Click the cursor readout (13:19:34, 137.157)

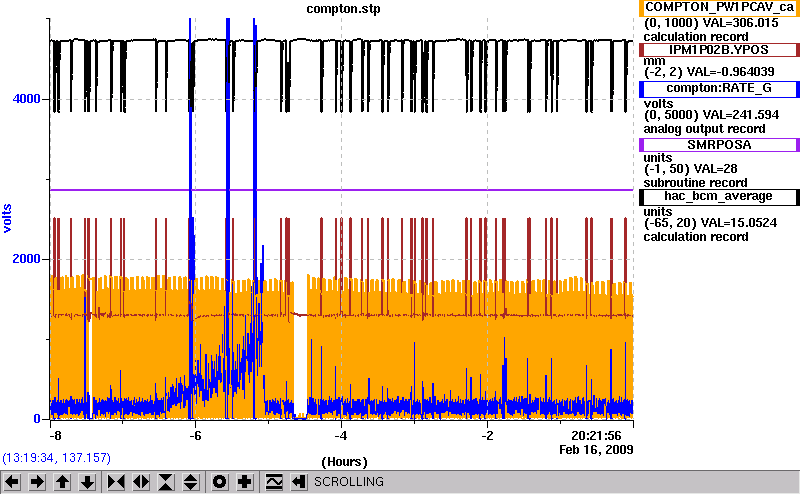click(x=57, y=458)
